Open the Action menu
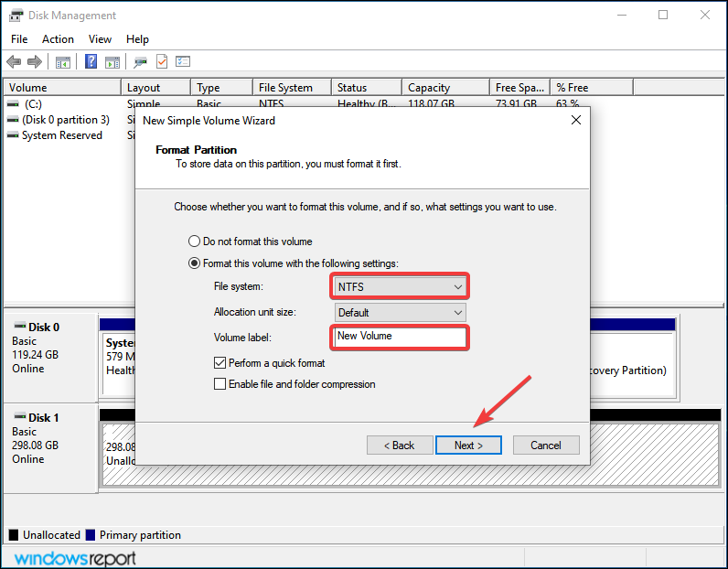The width and height of the screenshot is (728, 569). click(58, 39)
